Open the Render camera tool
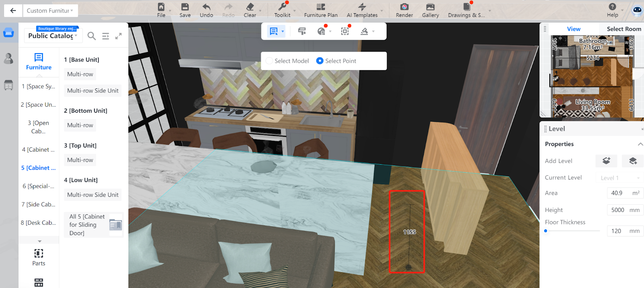644x288 pixels. [x=404, y=10]
